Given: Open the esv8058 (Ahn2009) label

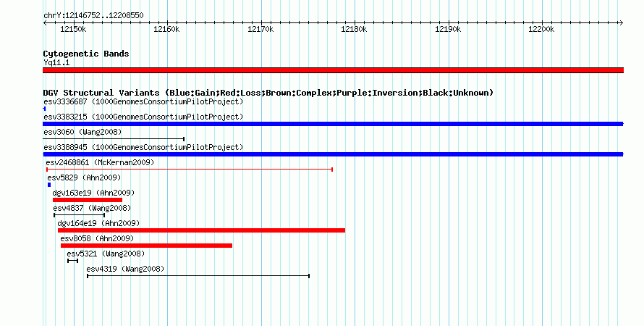Looking at the screenshot, I should [x=97, y=238].
